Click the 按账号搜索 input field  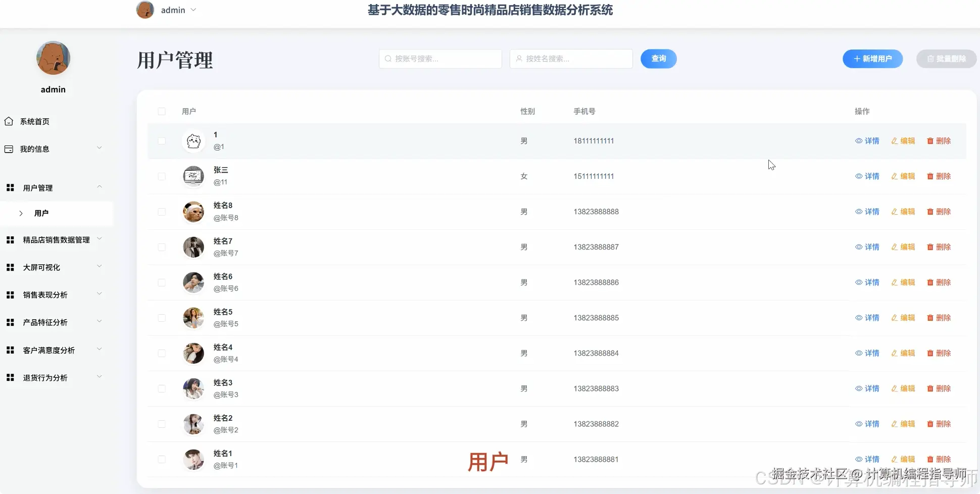tap(439, 59)
